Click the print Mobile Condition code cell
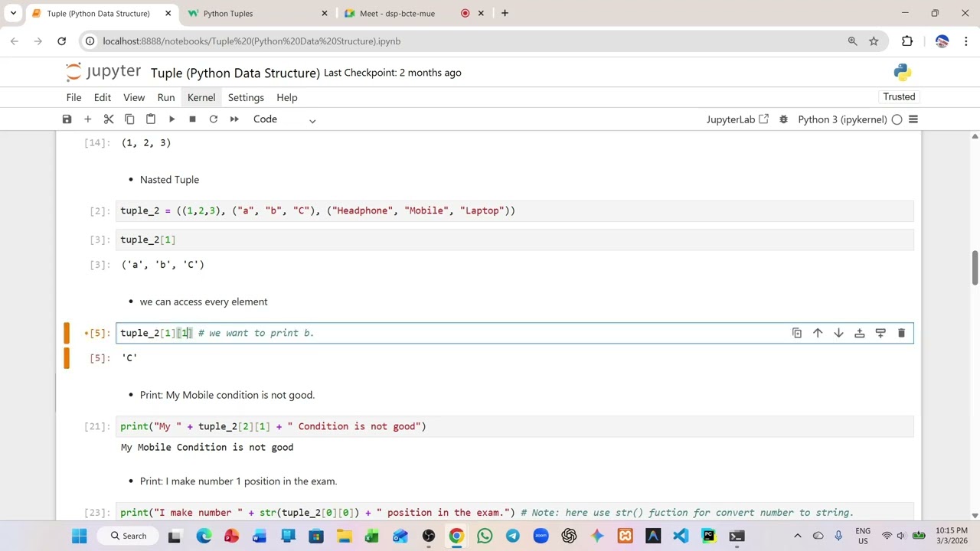This screenshot has width=980, height=551. tap(514, 426)
